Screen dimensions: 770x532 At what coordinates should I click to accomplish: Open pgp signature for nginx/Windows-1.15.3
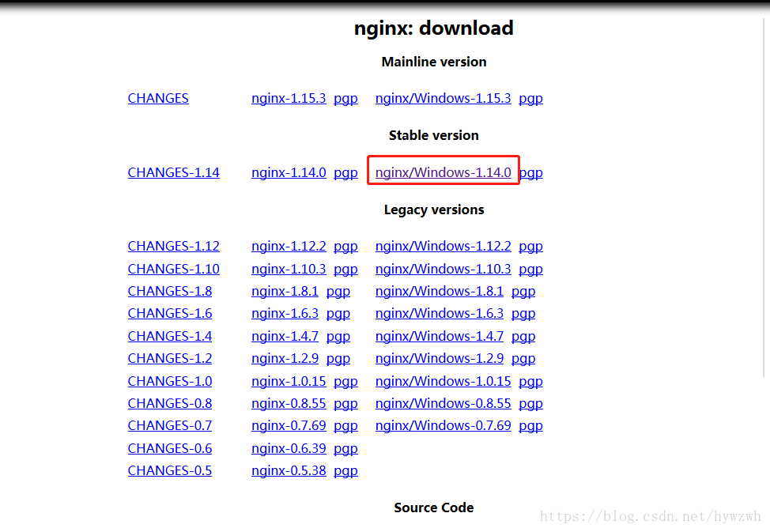coord(530,99)
